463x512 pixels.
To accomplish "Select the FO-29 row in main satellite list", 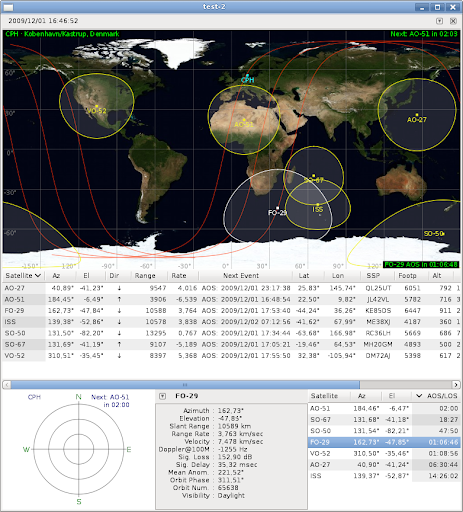I will [x=231, y=311].
